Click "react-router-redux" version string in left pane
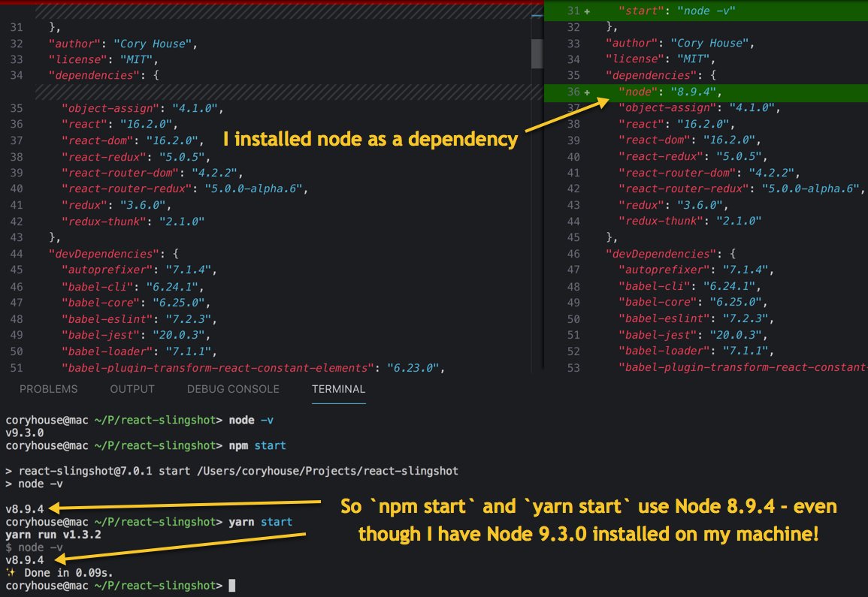The height and width of the screenshot is (597, 868). click(x=253, y=188)
